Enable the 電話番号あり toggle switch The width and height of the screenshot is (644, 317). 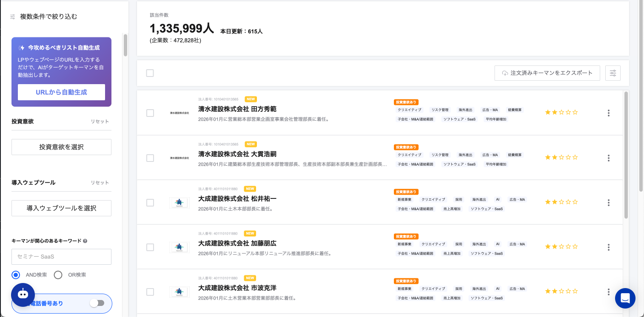pyautogui.click(x=97, y=303)
